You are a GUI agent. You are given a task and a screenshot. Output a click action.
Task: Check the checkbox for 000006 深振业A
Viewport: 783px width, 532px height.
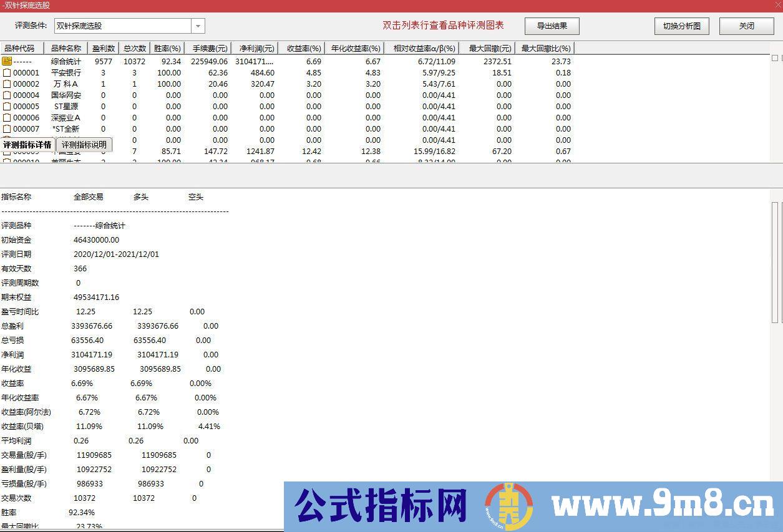8,117
